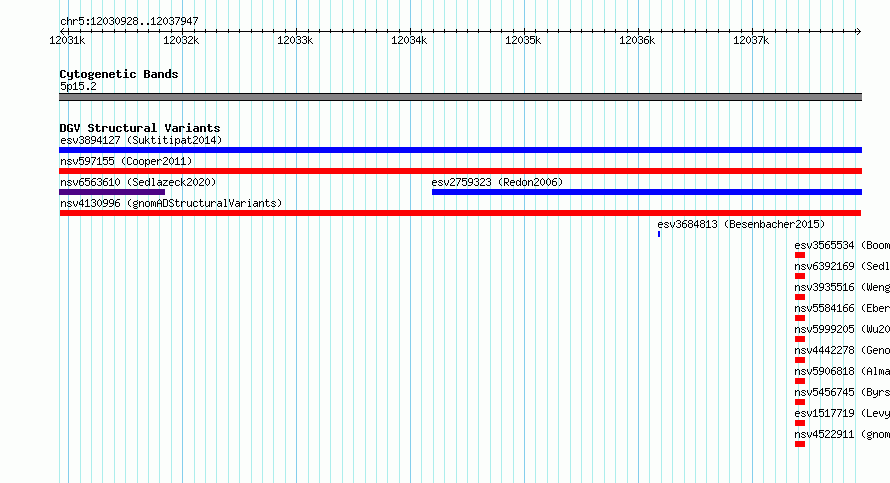Click the red bar under nsv6392169

tap(800, 276)
